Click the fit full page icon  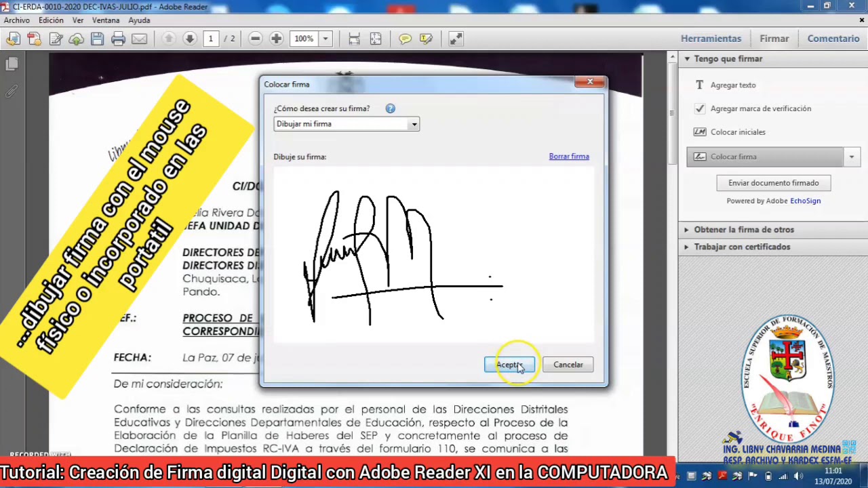376,39
